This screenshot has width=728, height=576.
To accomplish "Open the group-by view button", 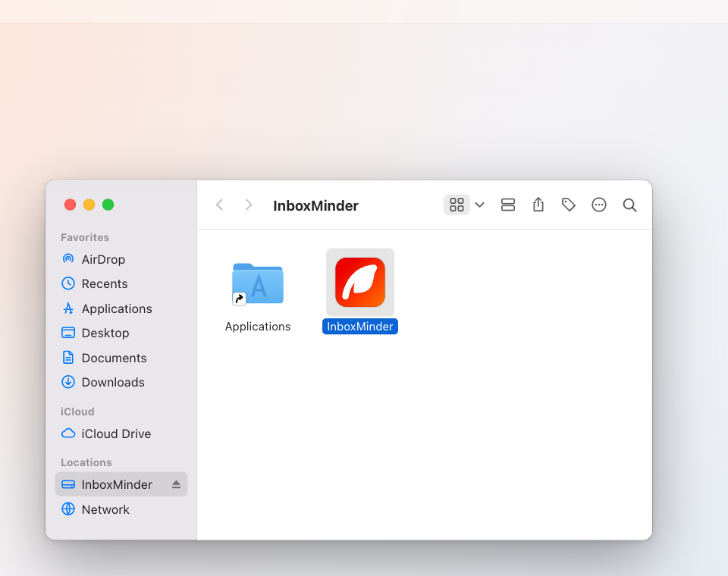I will [508, 205].
